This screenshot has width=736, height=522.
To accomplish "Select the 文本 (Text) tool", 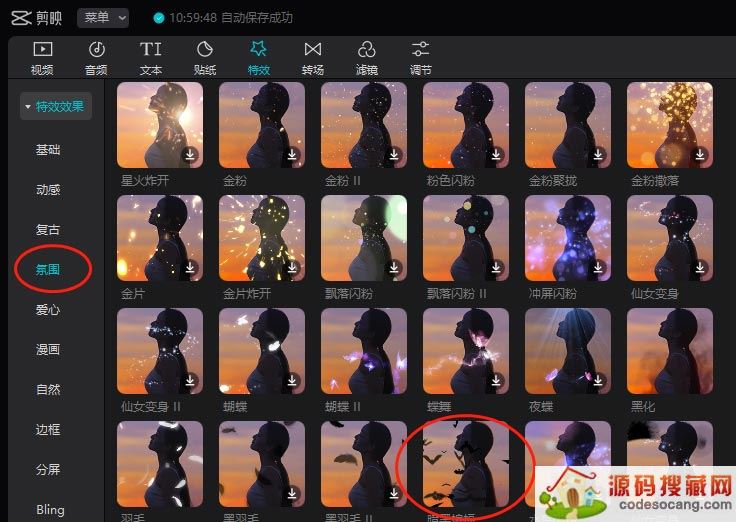I will [x=150, y=57].
